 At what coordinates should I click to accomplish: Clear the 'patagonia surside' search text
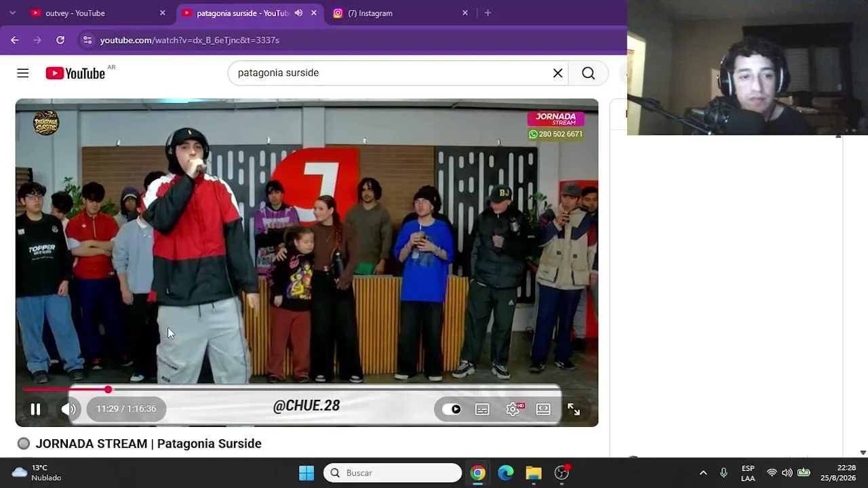(x=558, y=73)
